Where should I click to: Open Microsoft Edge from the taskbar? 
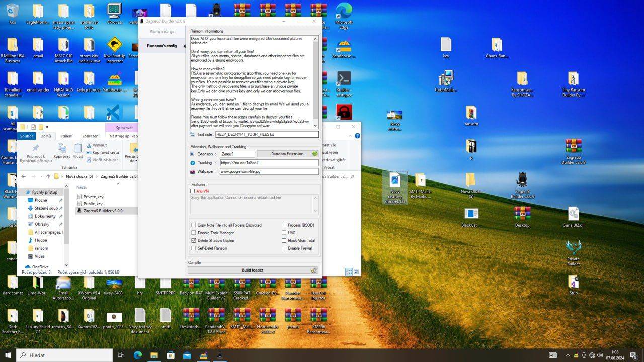pyautogui.click(x=137, y=355)
